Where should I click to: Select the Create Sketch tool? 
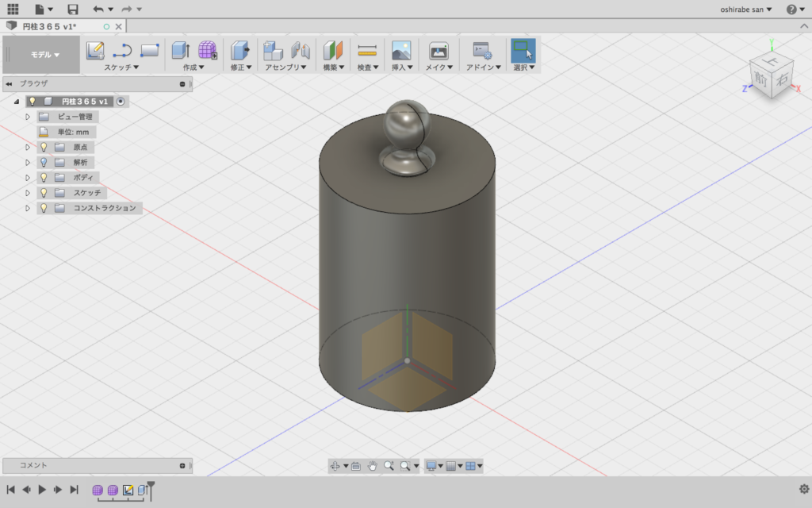click(95, 50)
